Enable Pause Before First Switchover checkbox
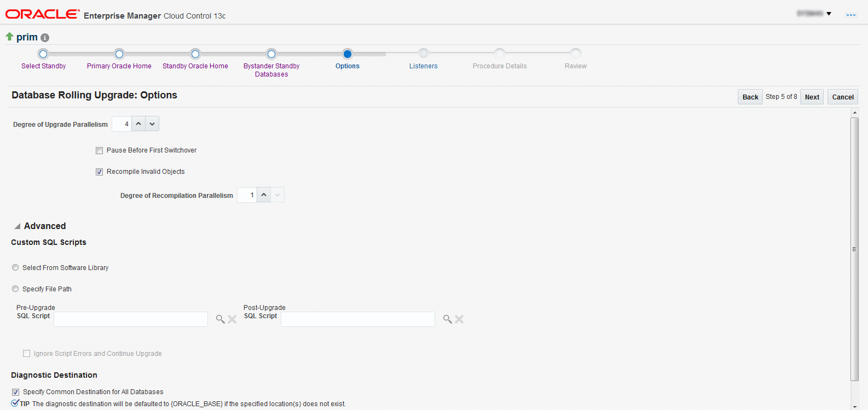Image resolution: width=868 pixels, height=410 pixels. (99, 150)
